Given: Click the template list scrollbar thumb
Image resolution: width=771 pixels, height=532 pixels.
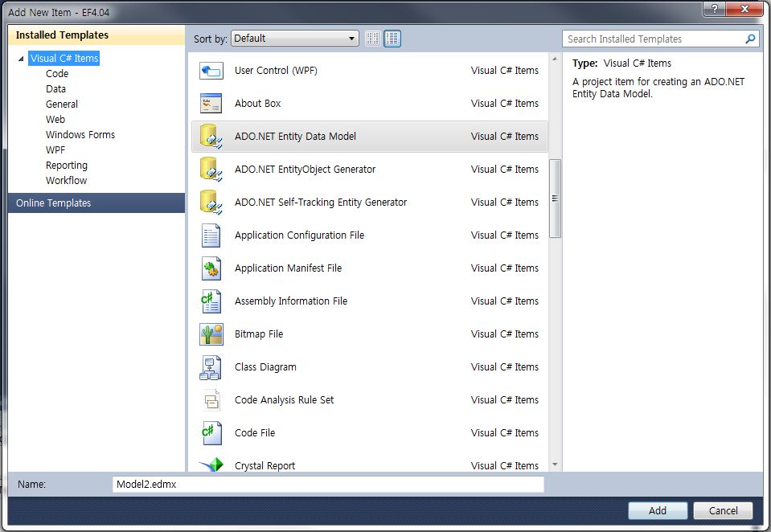Looking at the screenshot, I should [555, 198].
